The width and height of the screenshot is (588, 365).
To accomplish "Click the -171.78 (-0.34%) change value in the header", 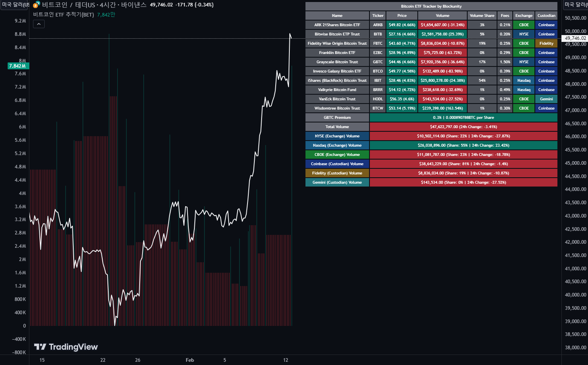I will pos(195,5).
